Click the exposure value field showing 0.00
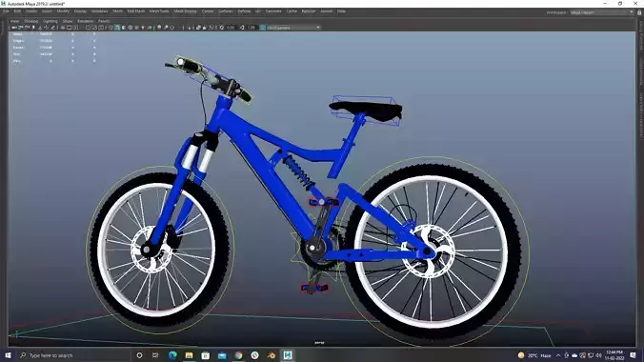Image resolution: width=644 pixels, height=362 pixels. 231,28
